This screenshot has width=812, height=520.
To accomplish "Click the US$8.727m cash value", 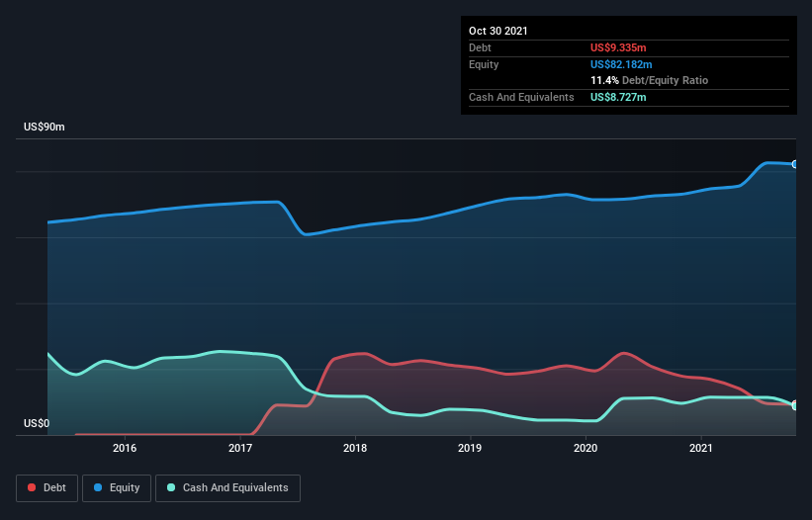I will point(618,97).
